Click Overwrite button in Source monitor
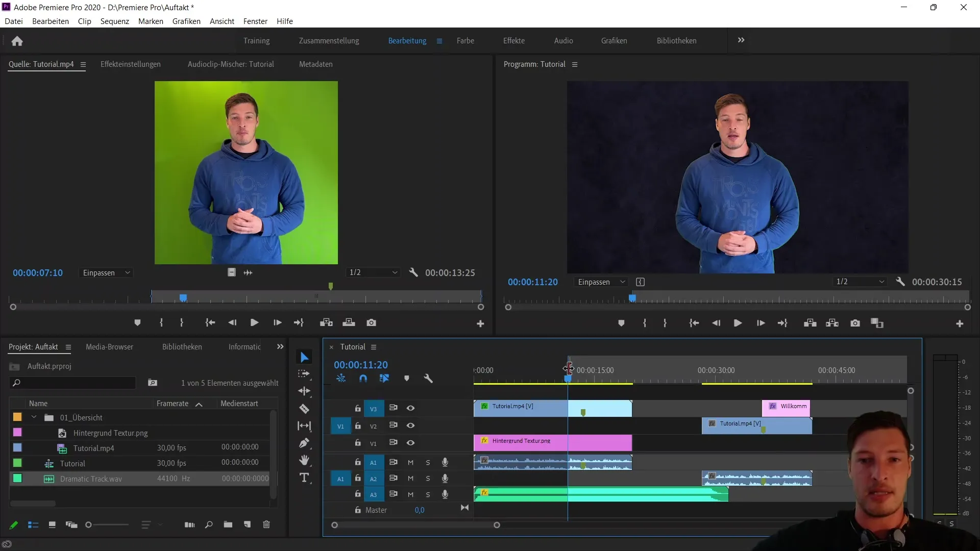Image resolution: width=980 pixels, height=551 pixels. pos(349,322)
